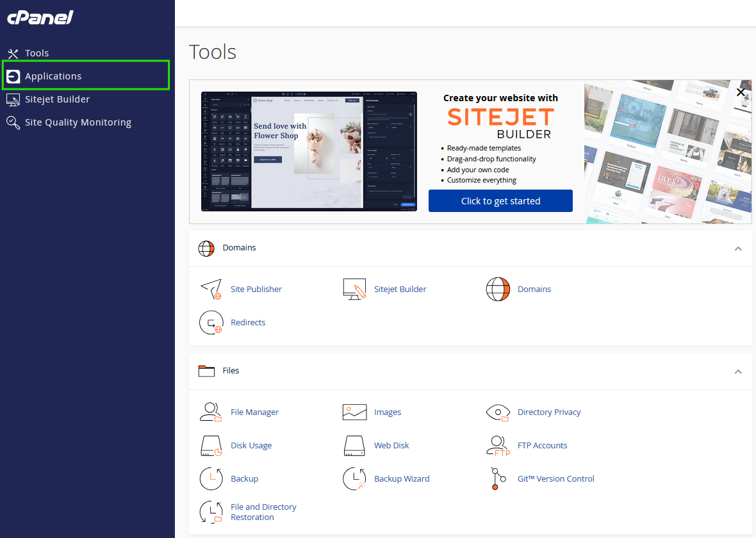
Task: Click the Domains tool globe icon
Action: (498, 289)
